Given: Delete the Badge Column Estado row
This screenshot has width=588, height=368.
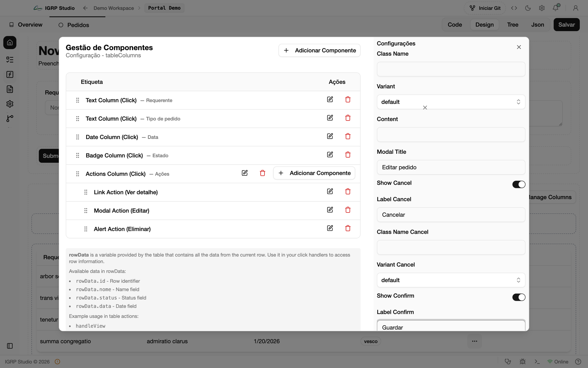Looking at the screenshot, I should tap(348, 155).
